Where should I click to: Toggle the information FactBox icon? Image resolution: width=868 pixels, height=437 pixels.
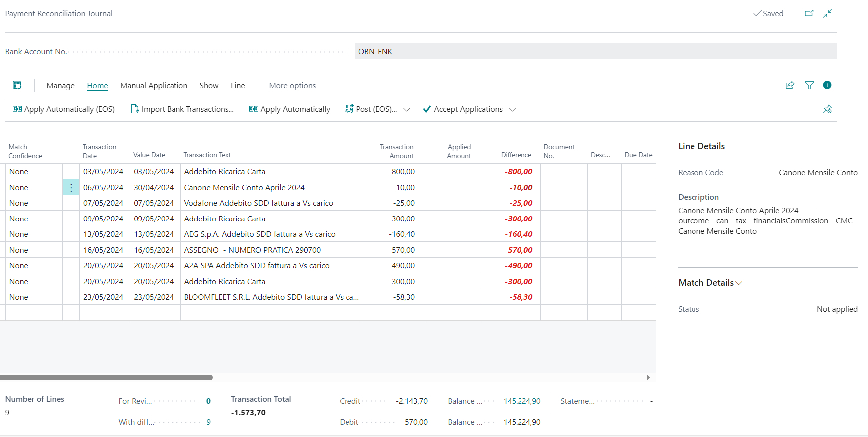[x=827, y=85]
